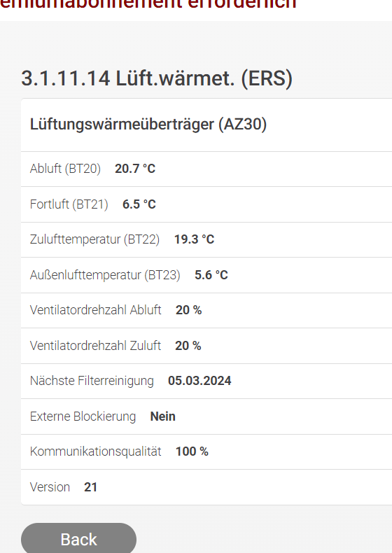The height and width of the screenshot is (553, 392).
Task: Click the Back button
Action: coord(78,538)
